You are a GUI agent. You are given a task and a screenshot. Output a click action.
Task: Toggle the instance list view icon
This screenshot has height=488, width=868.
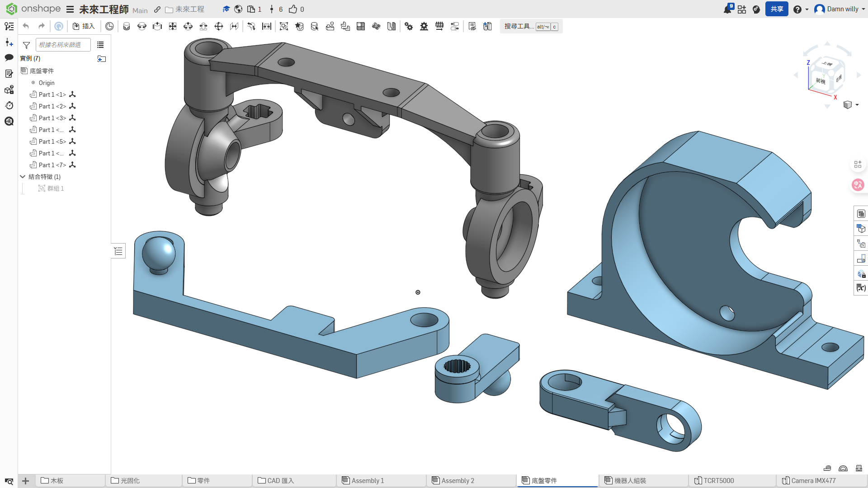(x=100, y=45)
